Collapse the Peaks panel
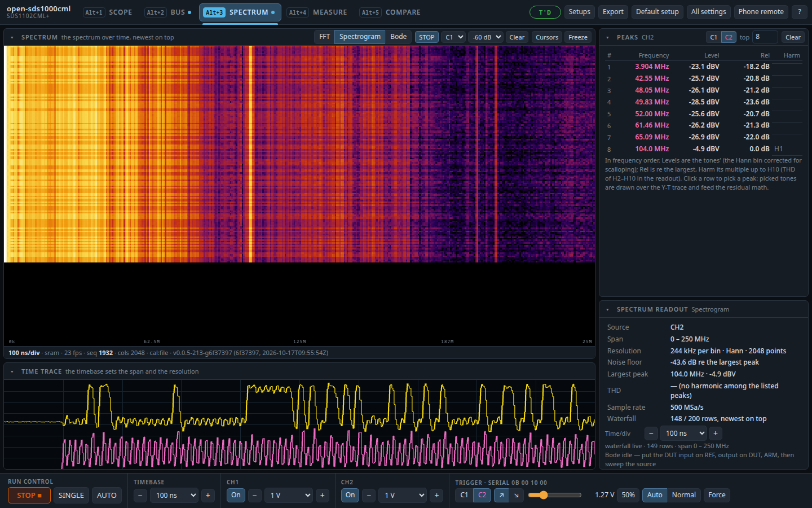Screen dimensions: 812x508 tap(608, 37)
